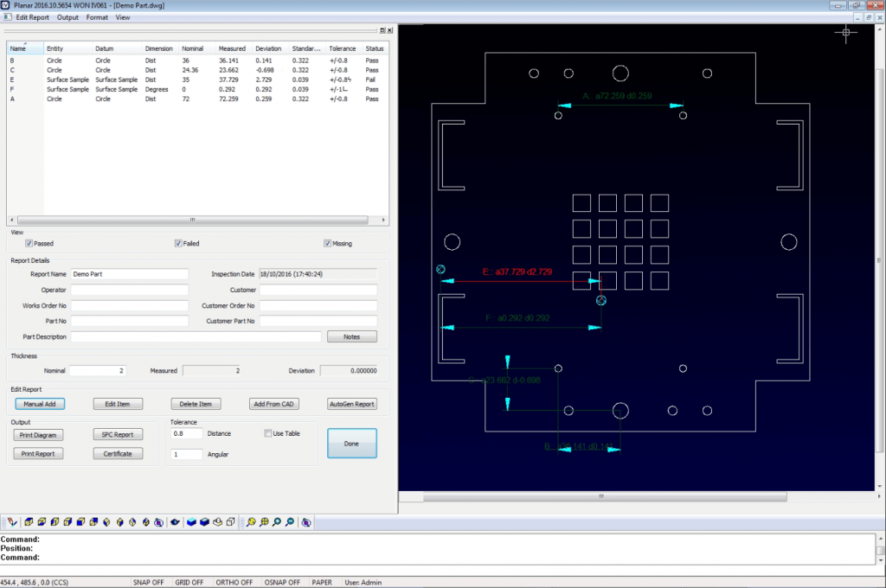The image size is (886, 588).
Task: Open the Edit Report menu
Action: (x=33, y=17)
